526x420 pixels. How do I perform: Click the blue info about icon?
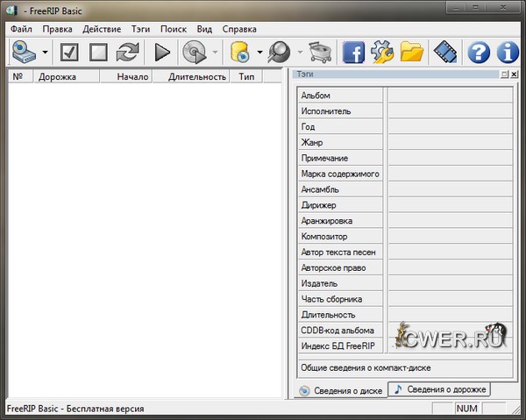(507, 53)
